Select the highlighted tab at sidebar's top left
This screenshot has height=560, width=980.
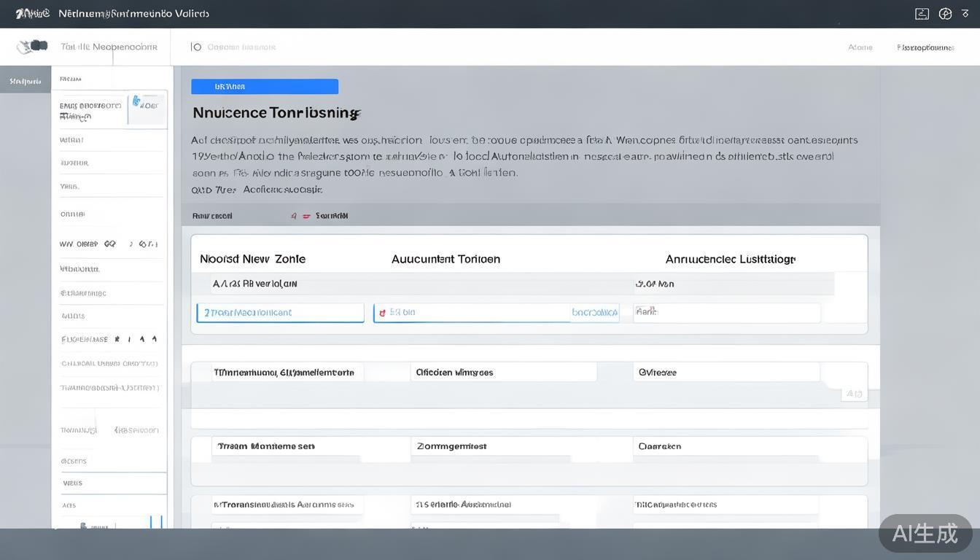[x=26, y=80]
